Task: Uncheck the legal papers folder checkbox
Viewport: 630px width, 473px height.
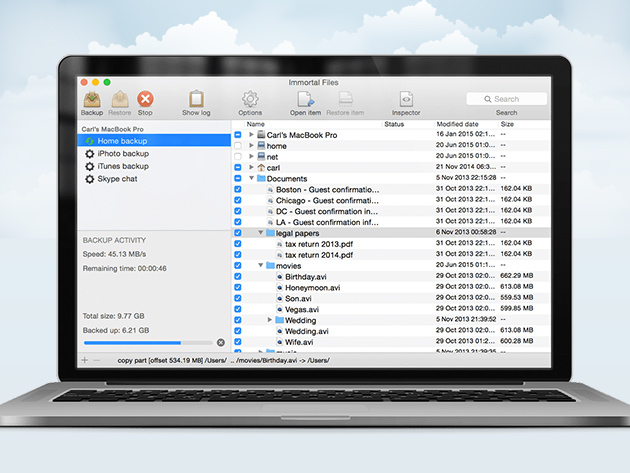Action: click(x=238, y=233)
